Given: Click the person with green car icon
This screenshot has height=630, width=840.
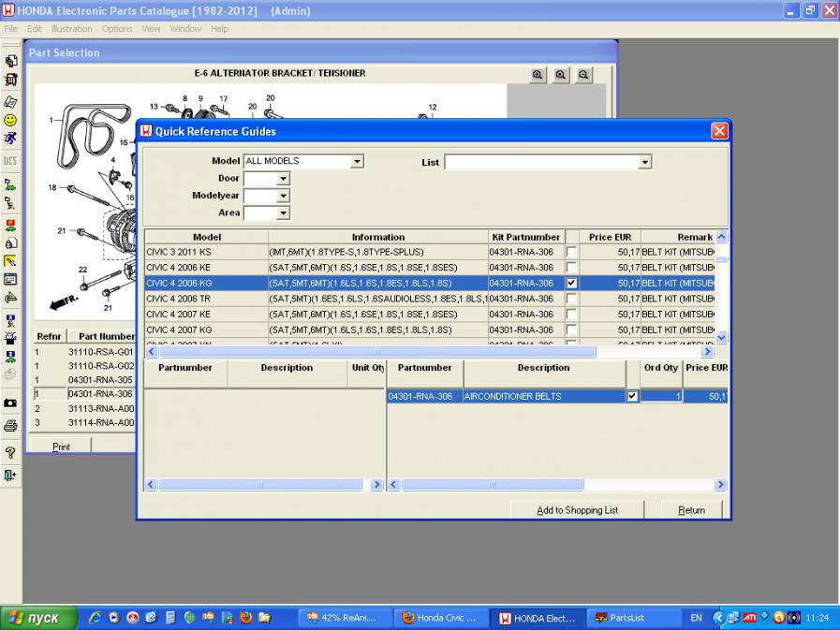Looking at the screenshot, I should (x=10, y=184).
